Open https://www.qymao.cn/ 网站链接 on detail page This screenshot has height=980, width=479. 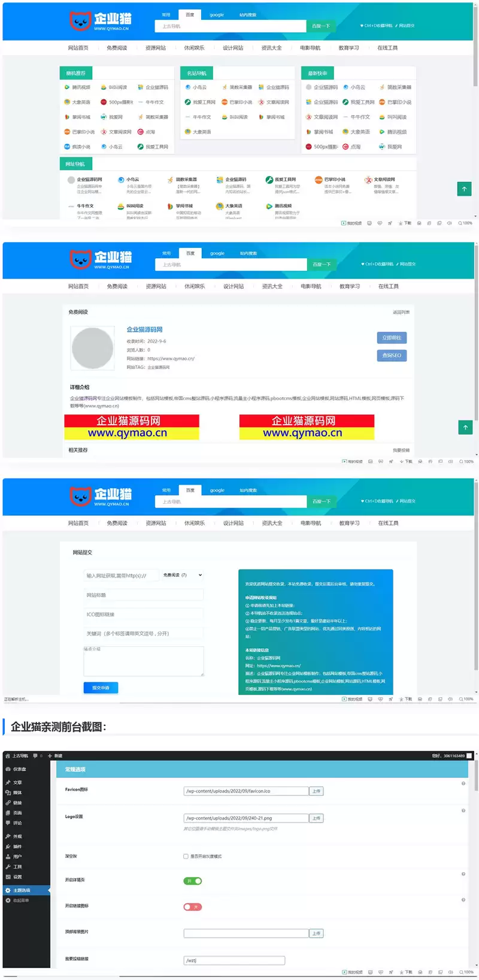171,359
